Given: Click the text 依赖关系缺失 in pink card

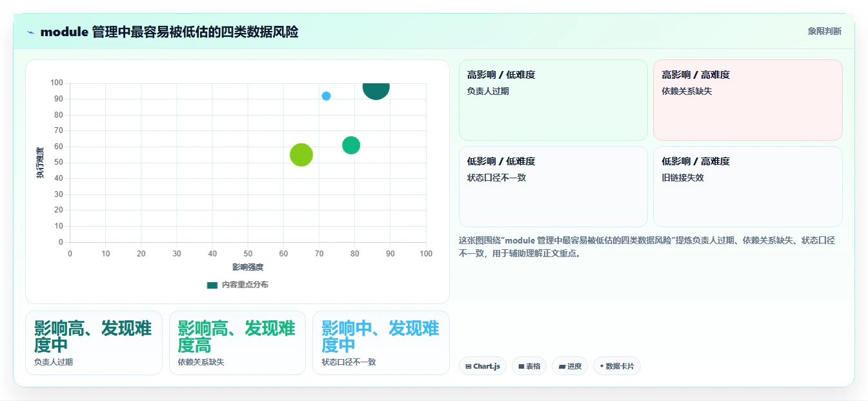Looking at the screenshot, I should click(687, 91).
